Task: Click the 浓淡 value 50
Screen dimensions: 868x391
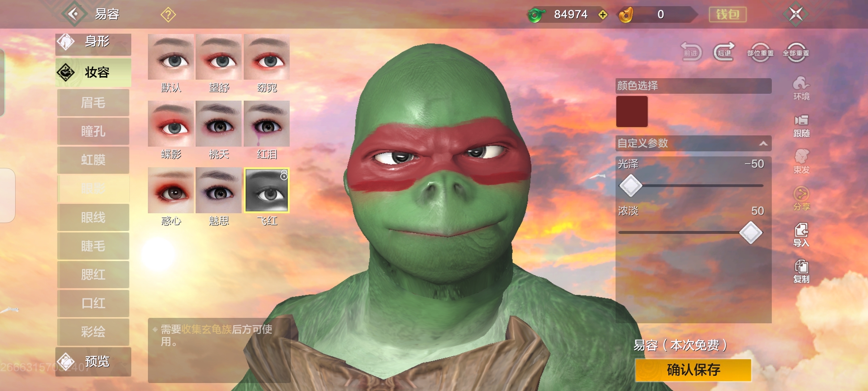Action: [757, 211]
